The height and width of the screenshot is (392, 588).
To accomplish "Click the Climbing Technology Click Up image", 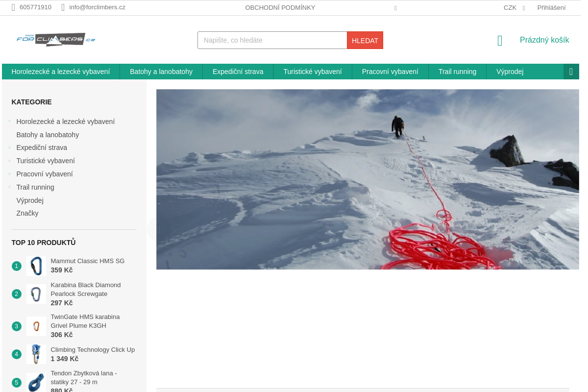I will coord(36,354).
